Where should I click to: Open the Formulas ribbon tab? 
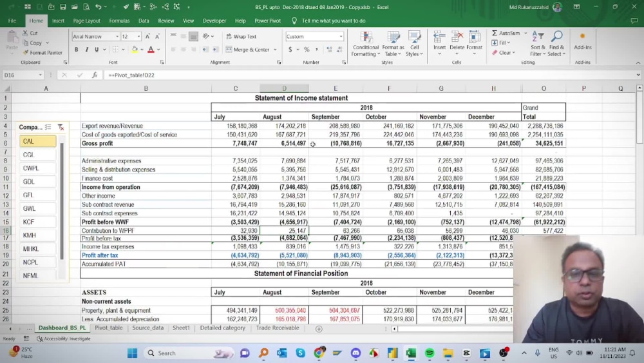tap(119, 21)
